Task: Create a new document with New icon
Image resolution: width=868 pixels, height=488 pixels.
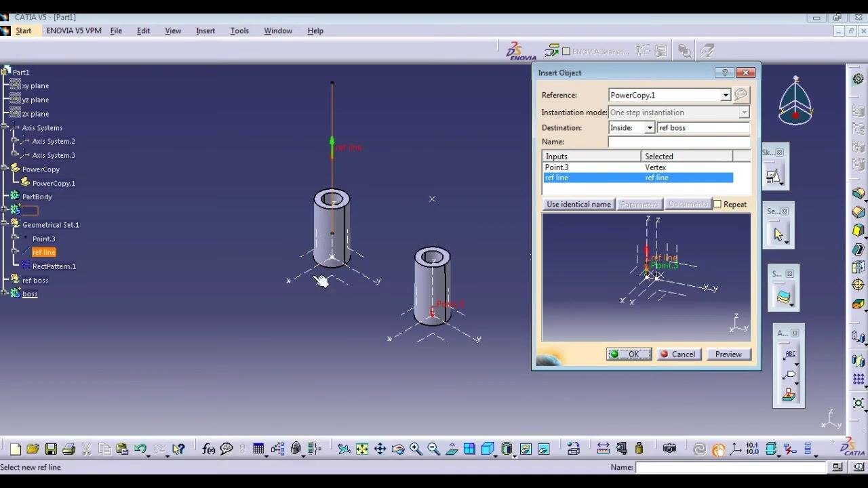Action: (x=15, y=449)
